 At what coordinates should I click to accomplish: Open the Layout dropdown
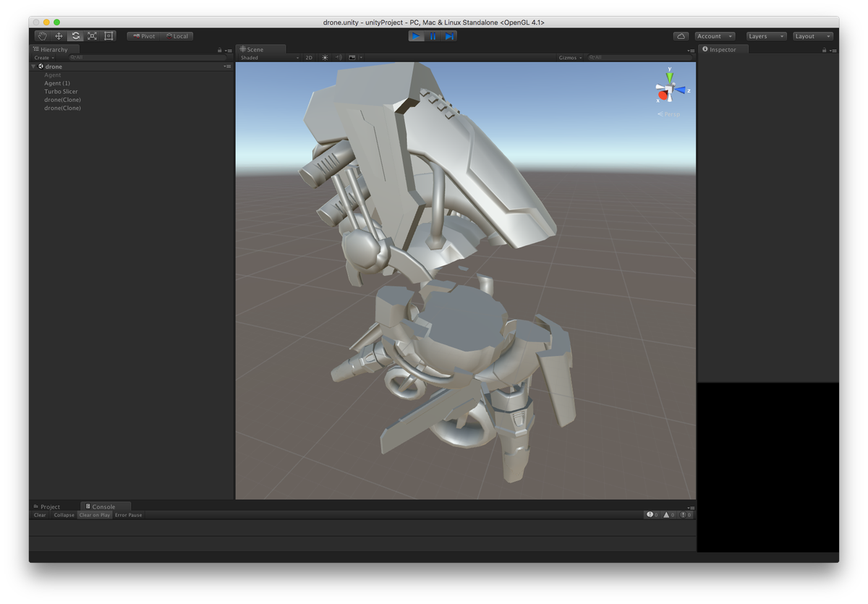pos(813,36)
